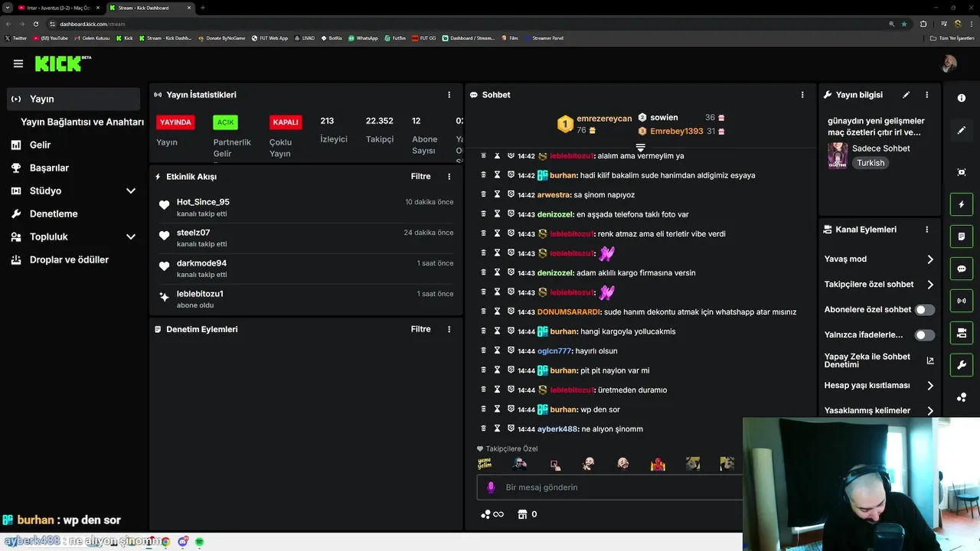Click the chat bubble icon in right sidebar
The image size is (980, 551).
(962, 269)
